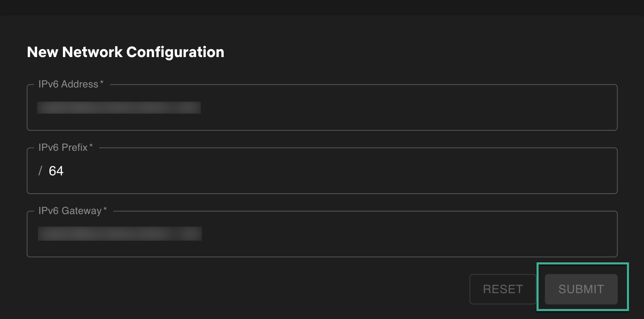The image size is (644, 319).
Task: Click the dark area between RESET and SUBMIT
Action: coord(540,289)
